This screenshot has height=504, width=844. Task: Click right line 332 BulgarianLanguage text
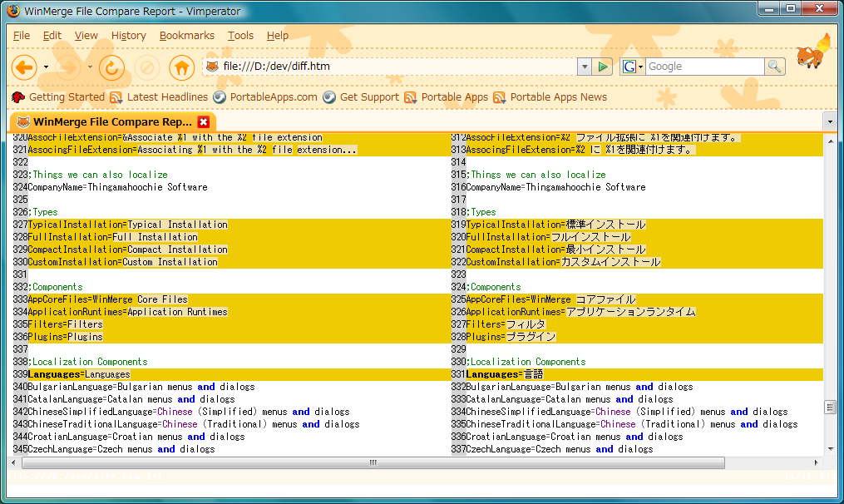[x=580, y=387]
